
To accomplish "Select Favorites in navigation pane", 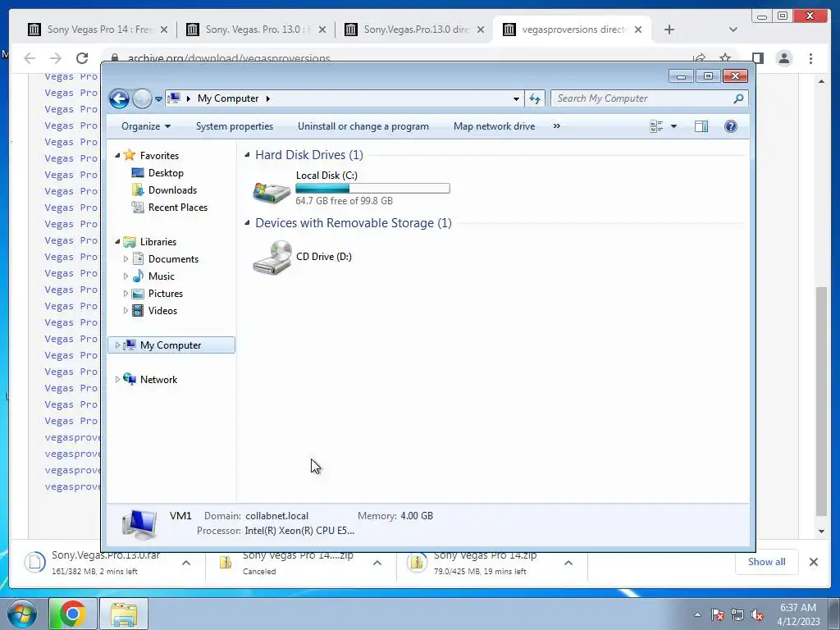I will (x=159, y=155).
